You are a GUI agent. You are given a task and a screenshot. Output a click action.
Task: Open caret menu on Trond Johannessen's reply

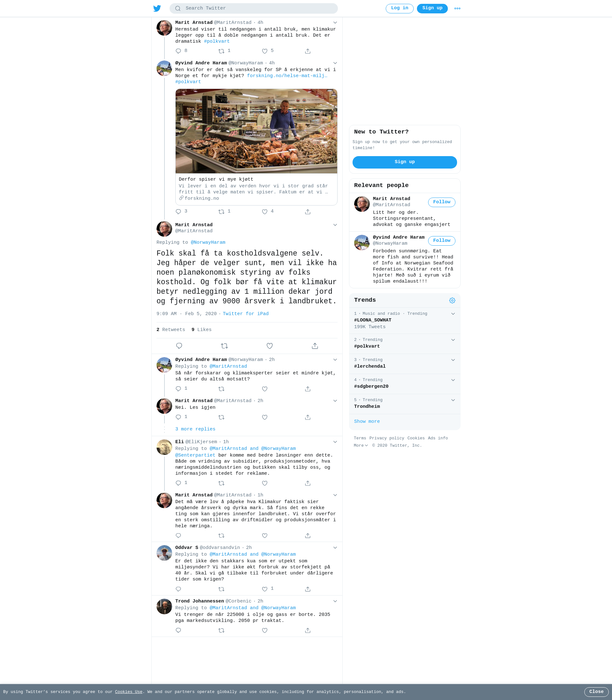(335, 601)
